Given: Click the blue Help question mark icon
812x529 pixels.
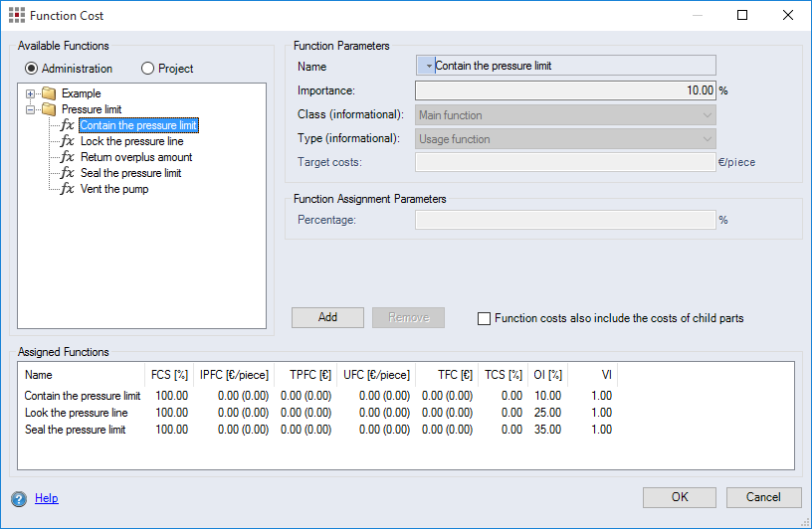Looking at the screenshot, I should [x=19, y=499].
